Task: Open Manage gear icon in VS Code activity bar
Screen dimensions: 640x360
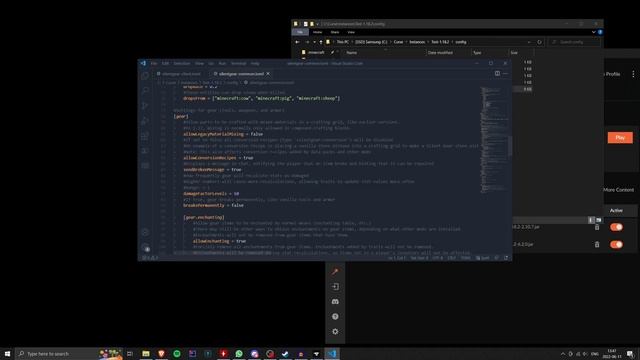Action: [145, 247]
